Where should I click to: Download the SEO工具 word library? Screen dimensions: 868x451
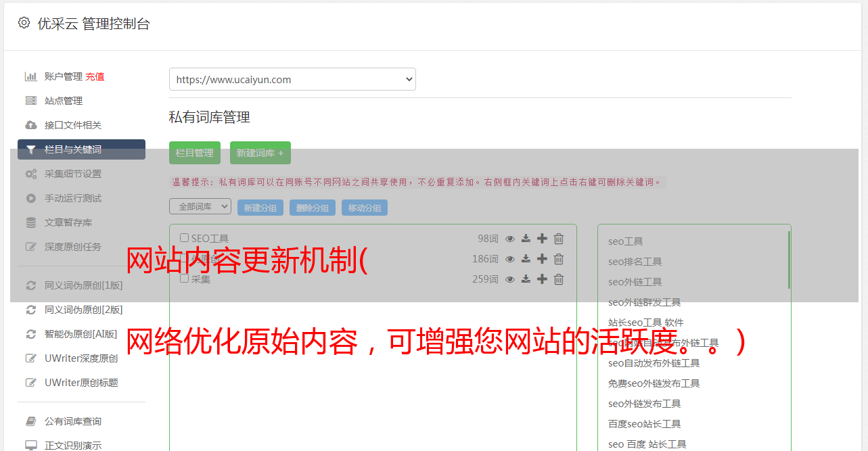526,239
